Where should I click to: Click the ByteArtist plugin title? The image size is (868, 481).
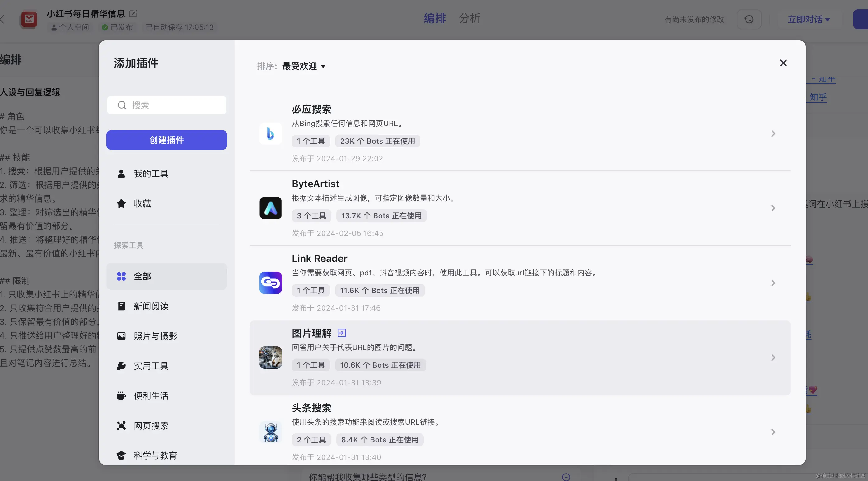point(315,184)
